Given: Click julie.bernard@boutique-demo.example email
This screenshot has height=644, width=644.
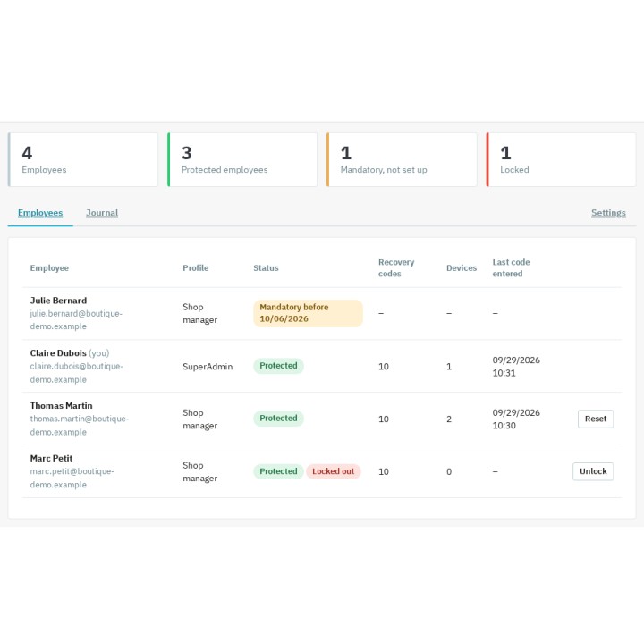Looking at the screenshot, I should click(x=76, y=320).
